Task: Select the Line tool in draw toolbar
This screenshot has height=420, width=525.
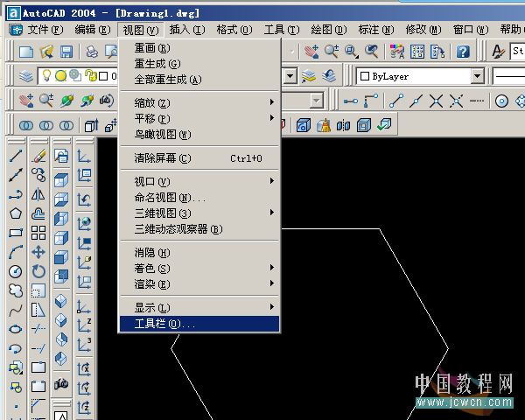Action: pos(16,156)
